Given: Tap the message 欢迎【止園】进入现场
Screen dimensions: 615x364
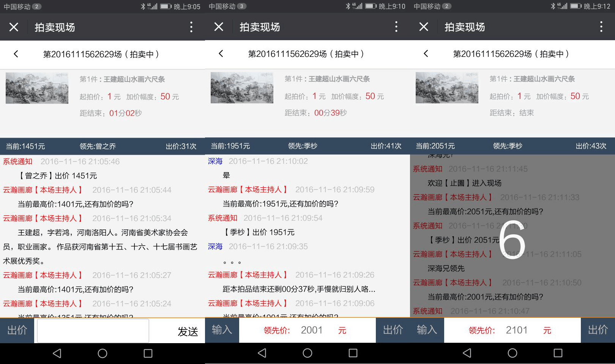Looking at the screenshot, I should point(465,183).
